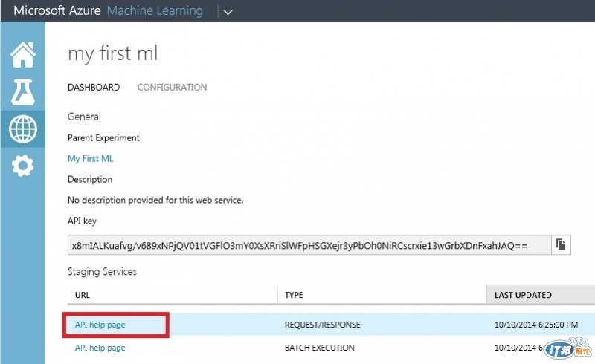This screenshot has height=364, width=595.
Task: Expand the Machine Learning header dropdown arrow
Action: coord(228,12)
